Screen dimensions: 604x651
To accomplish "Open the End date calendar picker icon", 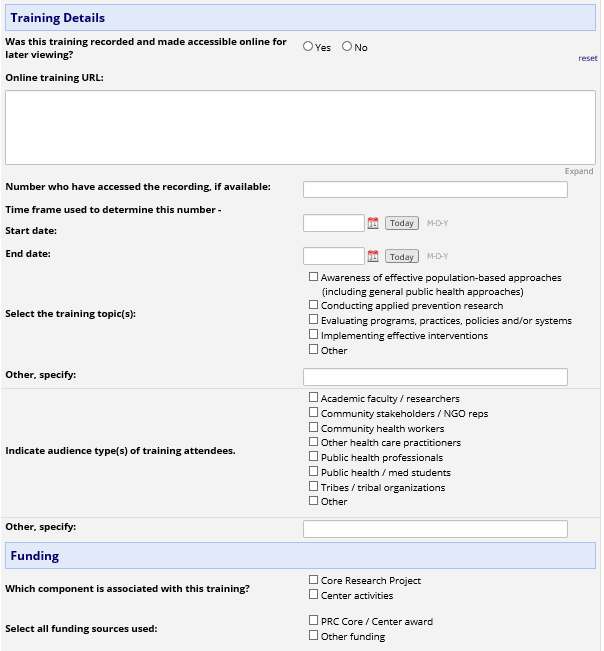I will coord(373,256).
